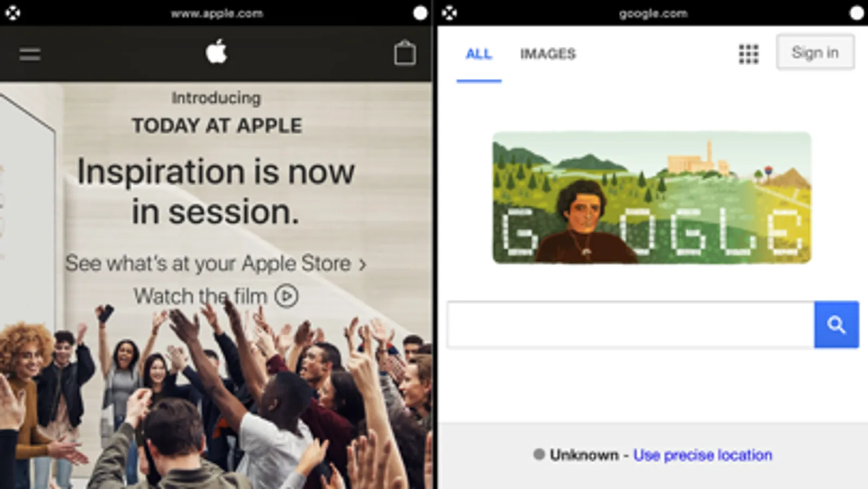Viewport: 868px width, 489px height.
Task: Click the Apple logo icon
Action: pos(217,52)
